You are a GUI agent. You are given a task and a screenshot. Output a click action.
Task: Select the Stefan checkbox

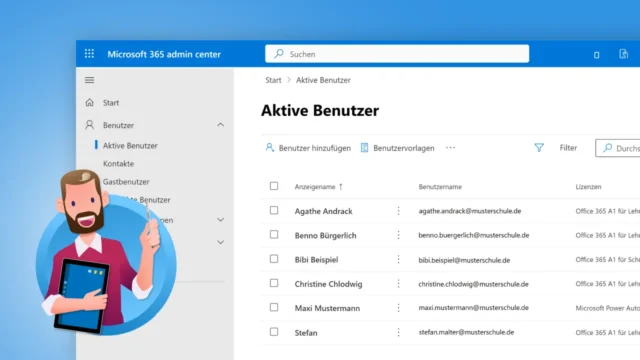(x=274, y=332)
